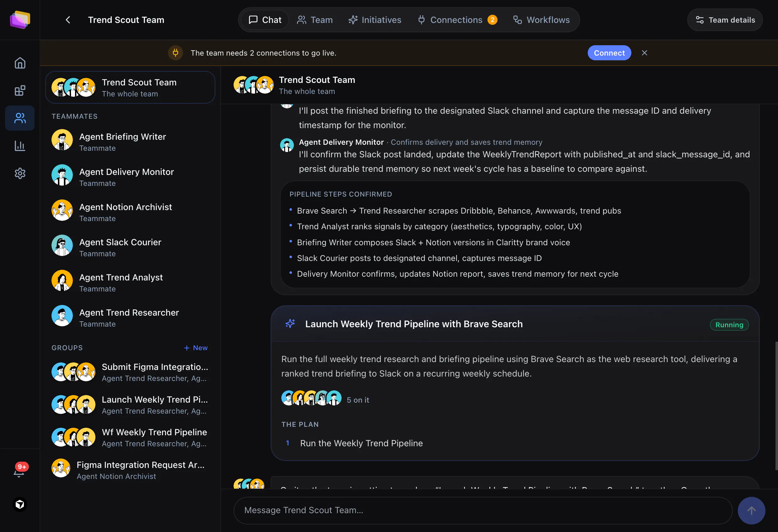This screenshot has height=532, width=778.
Task: Switch to the Team tab
Action: click(x=315, y=20)
